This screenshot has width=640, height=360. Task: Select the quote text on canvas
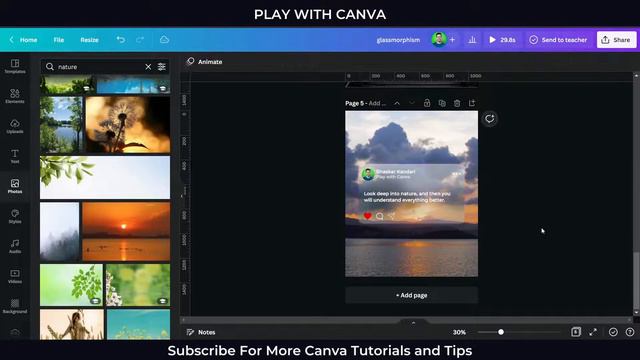tap(407, 197)
